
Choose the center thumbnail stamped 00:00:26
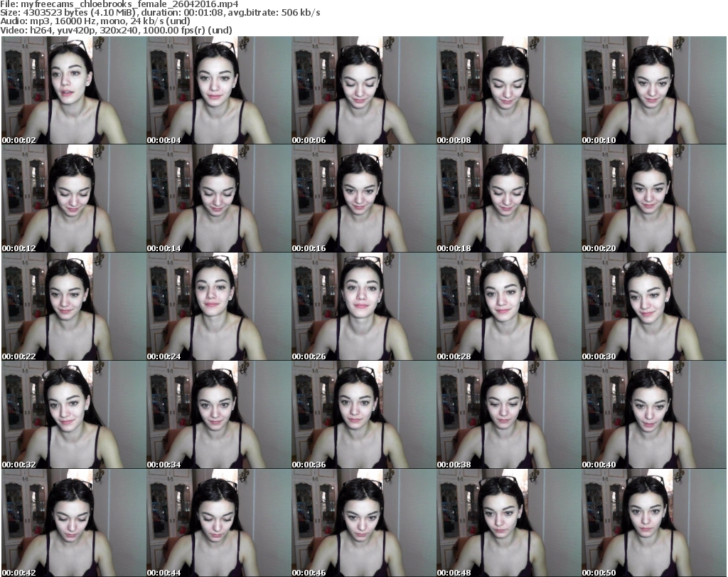point(363,307)
